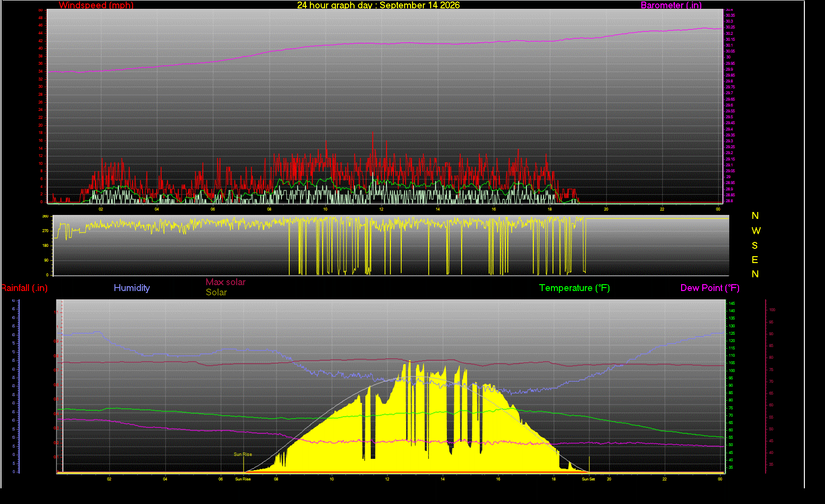Image resolution: width=825 pixels, height=504 pixels.
Task: Click hour "16" on the wind graph axis
Action: [494, 209]
